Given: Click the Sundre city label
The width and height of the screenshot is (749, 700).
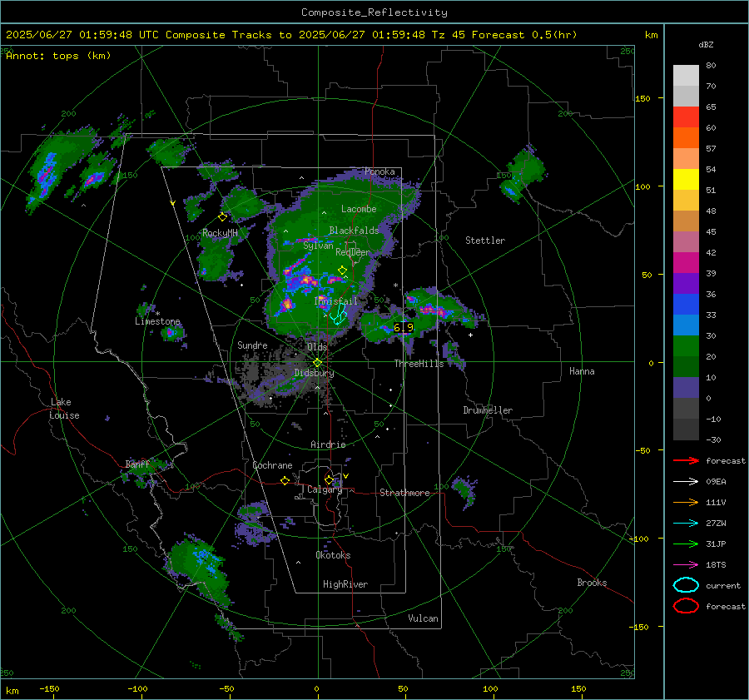Looking at the screenshot, I should tap(252, 345).
